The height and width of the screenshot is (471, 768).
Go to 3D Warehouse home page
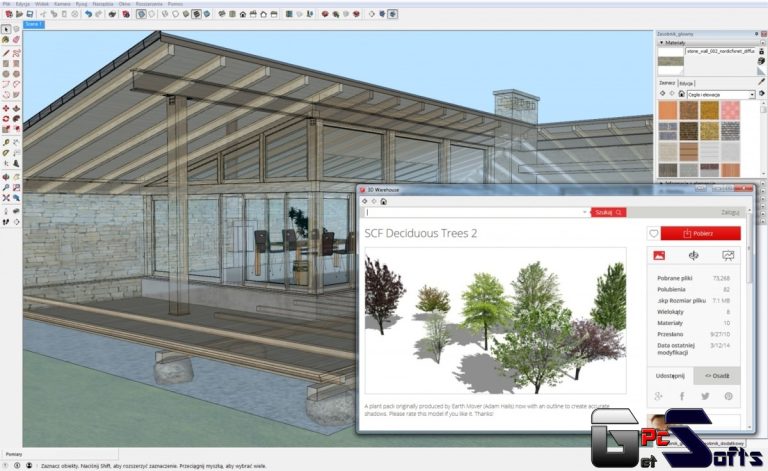384,201
